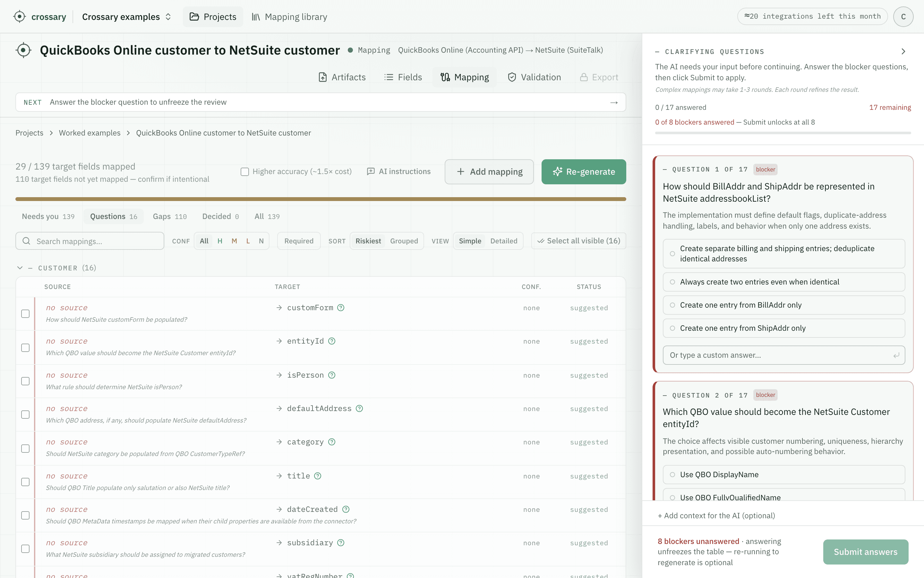Select Create one entry from BillAddr only
Viewport: 924px width, 578px height.
coord(783,305)
